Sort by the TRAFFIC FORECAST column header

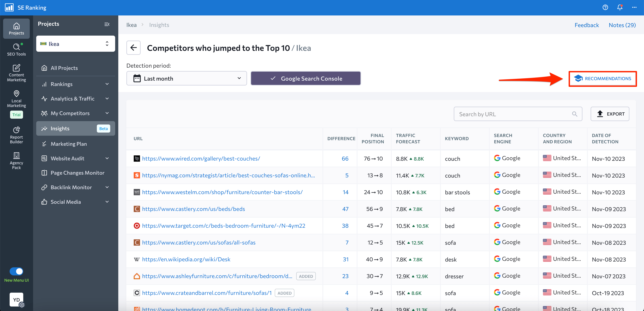click(408, 138)
